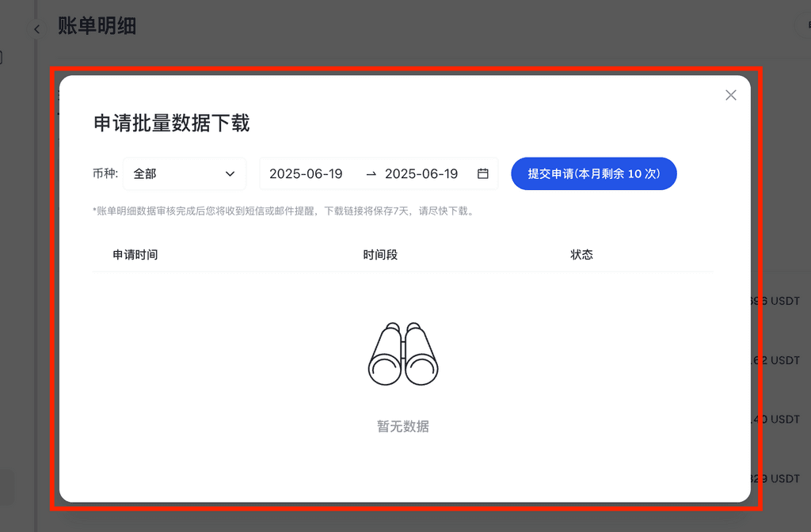Select the end date 2025-06-19 field
Screen dimensions: 811x532
[421, 174]
